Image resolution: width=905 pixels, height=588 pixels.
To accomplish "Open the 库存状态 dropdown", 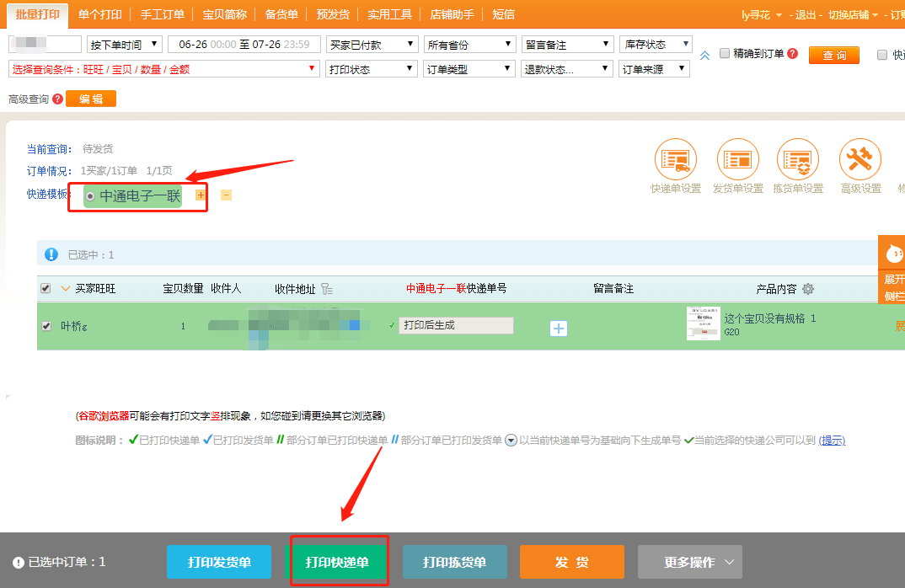I will tap(655, 45).
